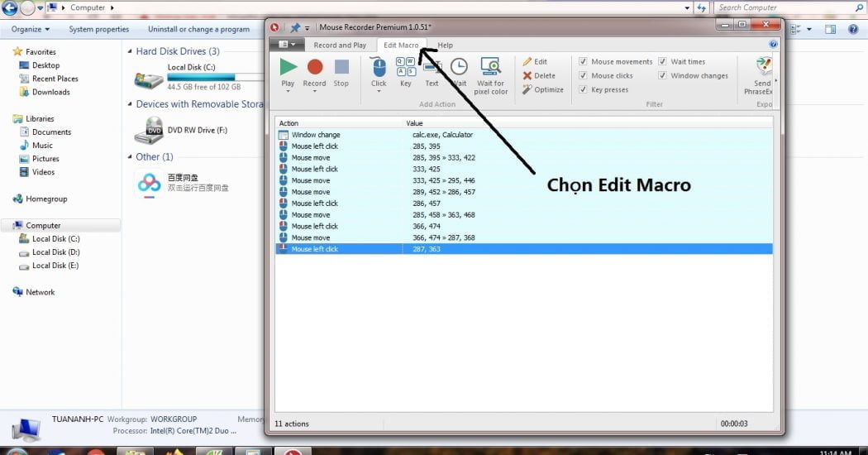Toggle the Window changes filter checkbox
This screenshot has width=868, height=455.
click(x=662, y=75)
